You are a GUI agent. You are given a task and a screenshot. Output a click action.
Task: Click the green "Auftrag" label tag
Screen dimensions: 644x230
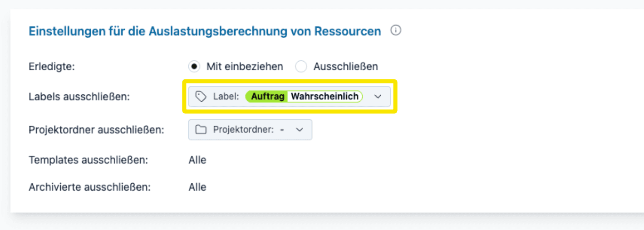[267, 96]
